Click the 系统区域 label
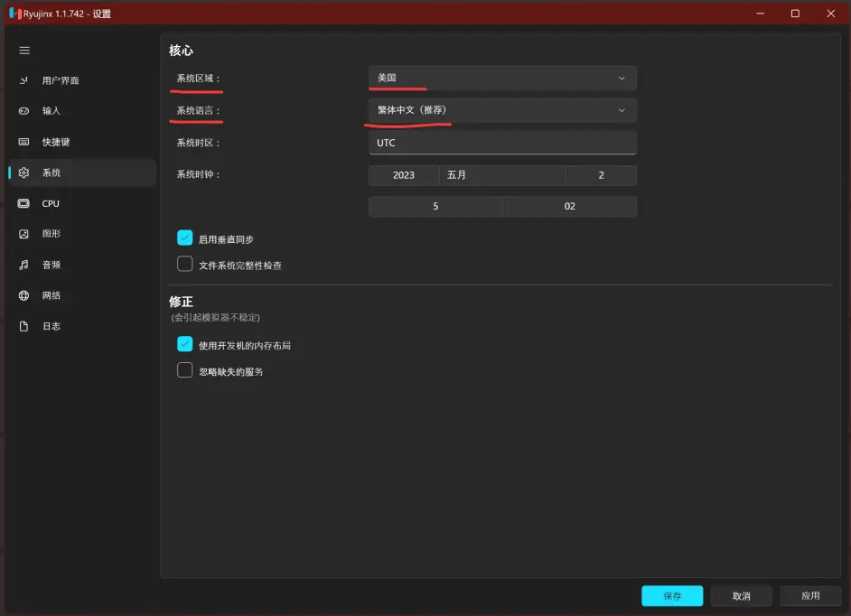The height and width of the screenshot is (616, 851). (198, 79)
